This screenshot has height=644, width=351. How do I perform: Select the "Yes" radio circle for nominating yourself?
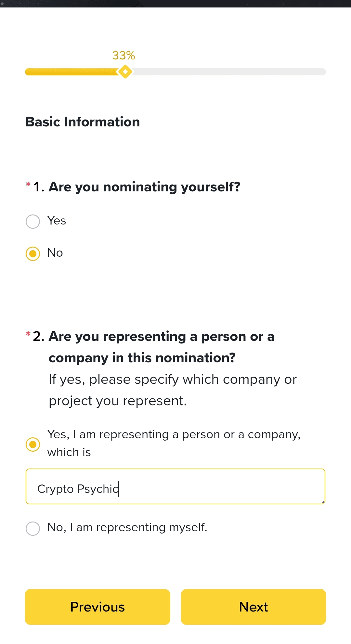33,222
